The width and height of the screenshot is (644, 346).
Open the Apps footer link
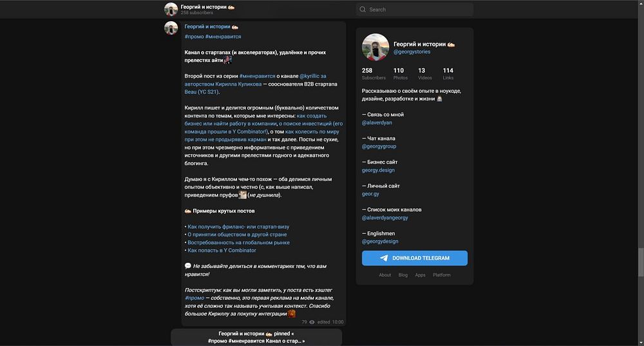[420, 275]
